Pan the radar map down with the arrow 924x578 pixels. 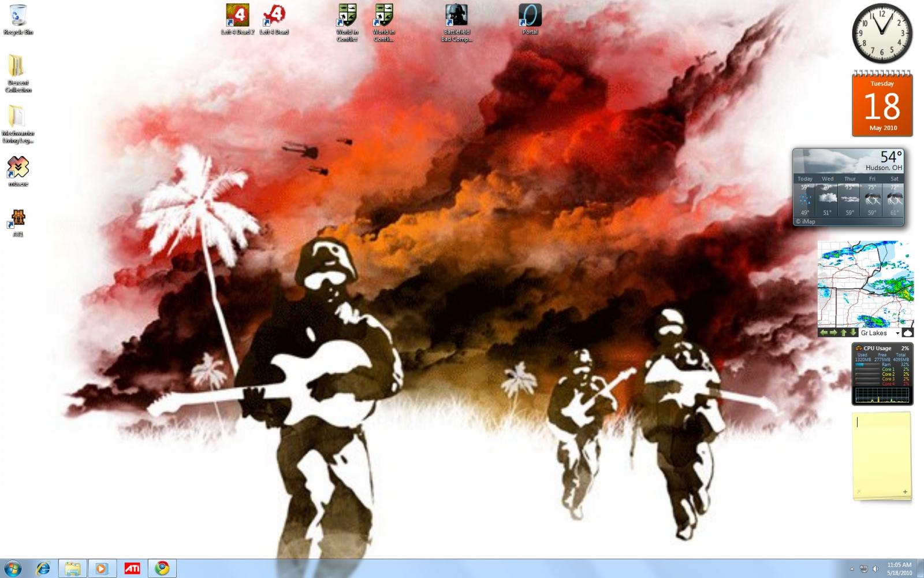pos(853,333)
